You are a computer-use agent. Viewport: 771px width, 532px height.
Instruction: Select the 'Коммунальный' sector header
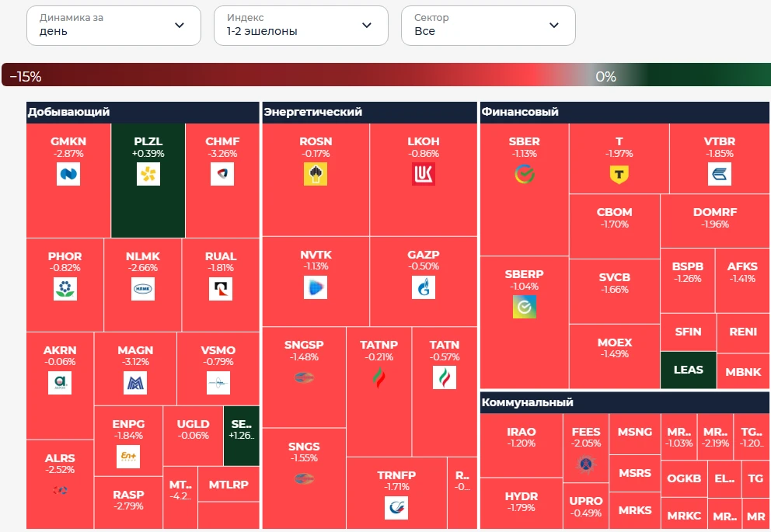point(625,402)
